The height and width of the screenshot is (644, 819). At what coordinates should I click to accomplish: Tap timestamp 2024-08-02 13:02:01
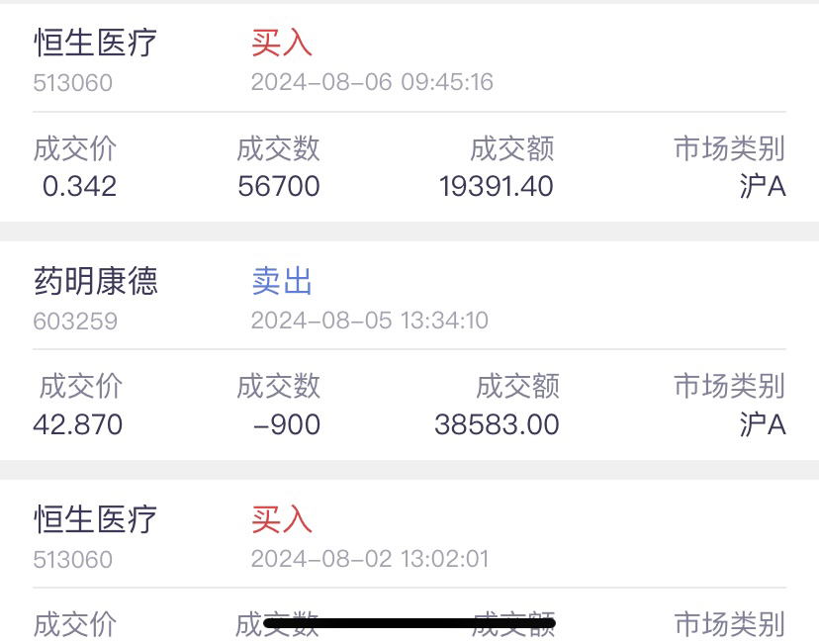tap(370, 559)
